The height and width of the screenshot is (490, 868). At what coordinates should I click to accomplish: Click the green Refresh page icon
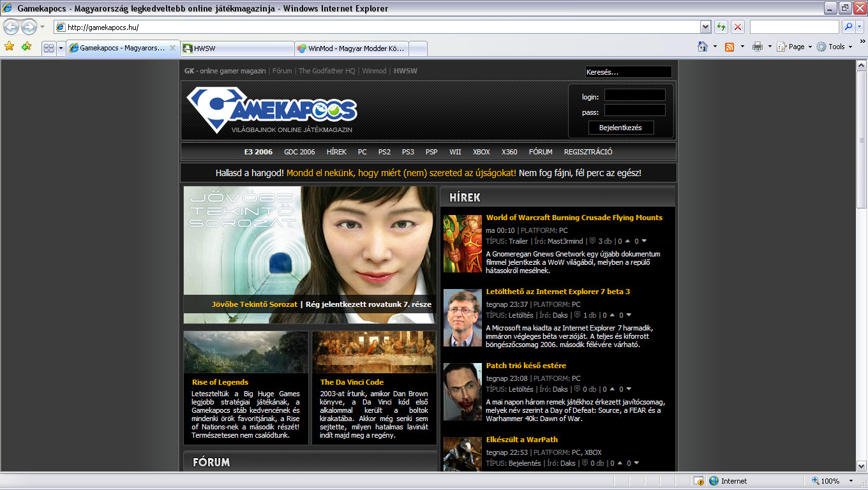click(721, 27)
